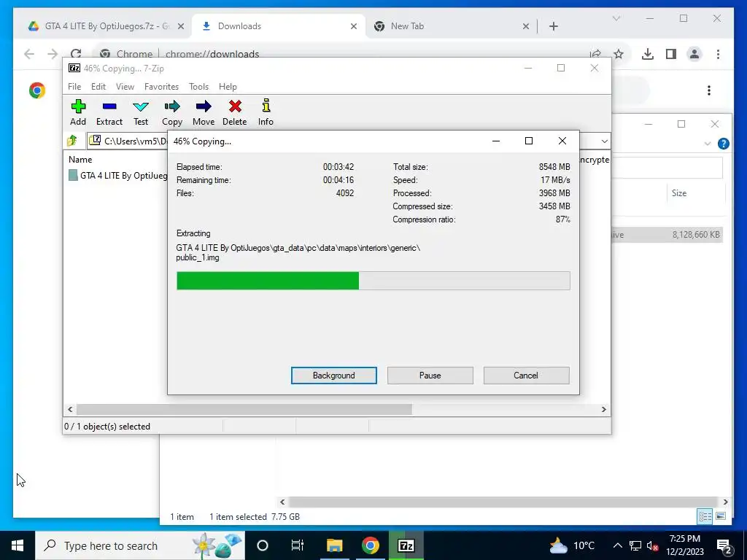Viewport: 747px width, 560px height.
Task: Open the Favorites menu in 7-Zip
Action: (161, 87)
